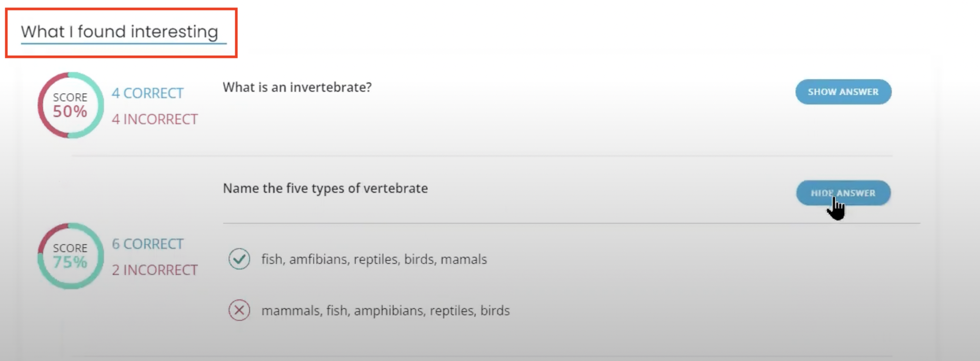The height and width of the screenshot is (361, 980).
Task: Click the 'What I found interesting' heading
Action: 119,32
